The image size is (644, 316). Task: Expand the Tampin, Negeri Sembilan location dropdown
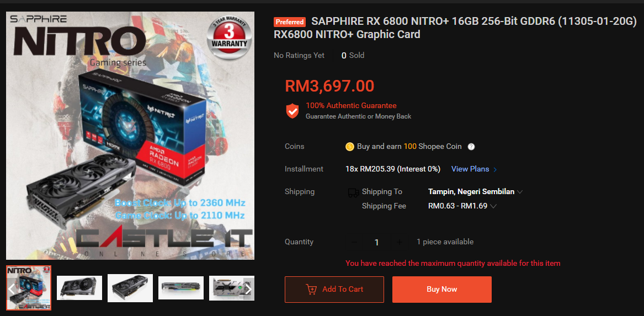(x=475, y=192)
